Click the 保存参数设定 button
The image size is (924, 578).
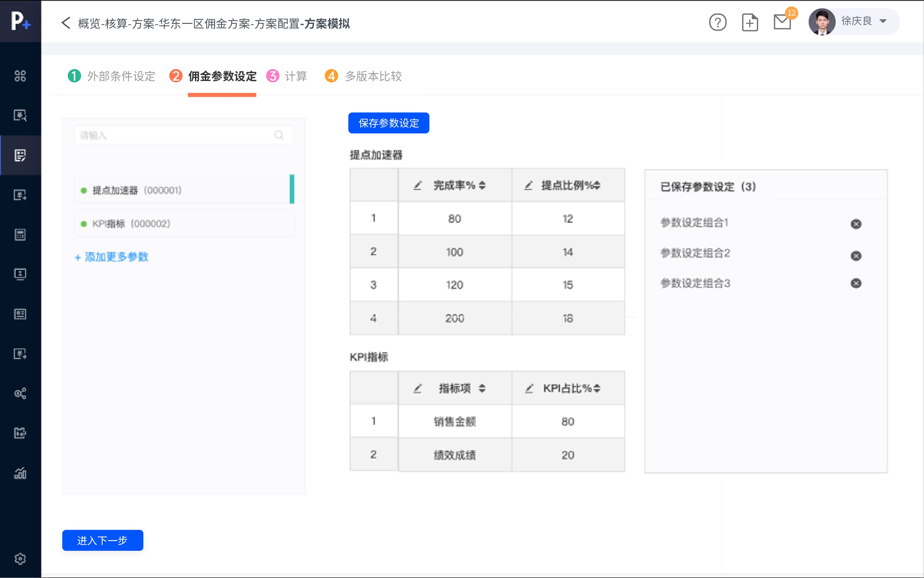click(x=388, y=123)
